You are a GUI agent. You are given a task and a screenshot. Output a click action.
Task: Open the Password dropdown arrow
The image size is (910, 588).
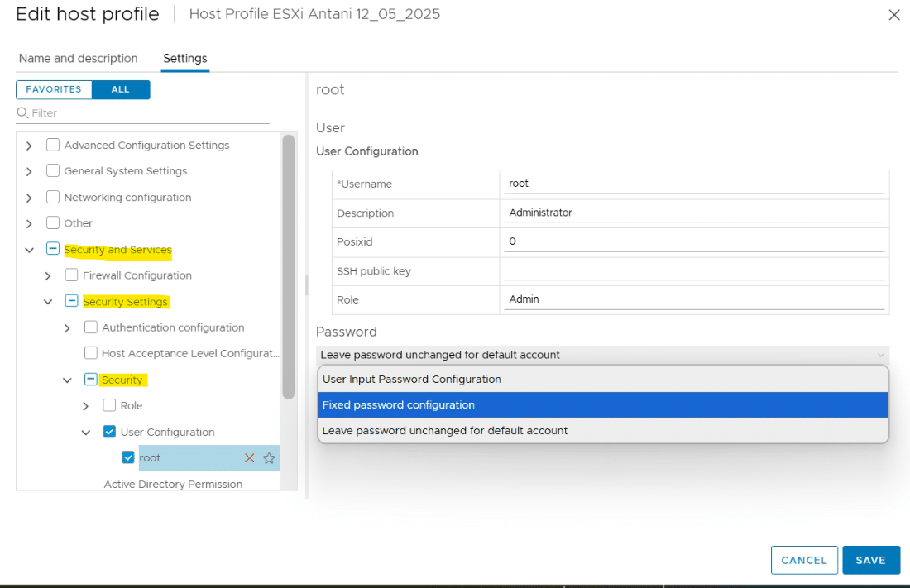click(880, 355)
